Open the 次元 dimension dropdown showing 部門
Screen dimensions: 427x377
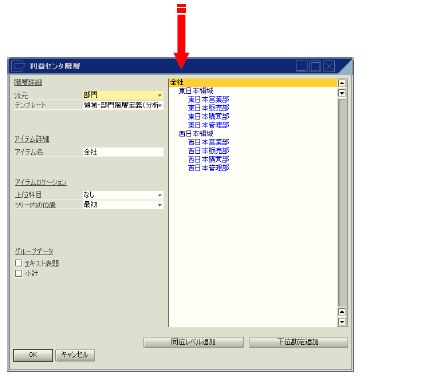[123, 95]
